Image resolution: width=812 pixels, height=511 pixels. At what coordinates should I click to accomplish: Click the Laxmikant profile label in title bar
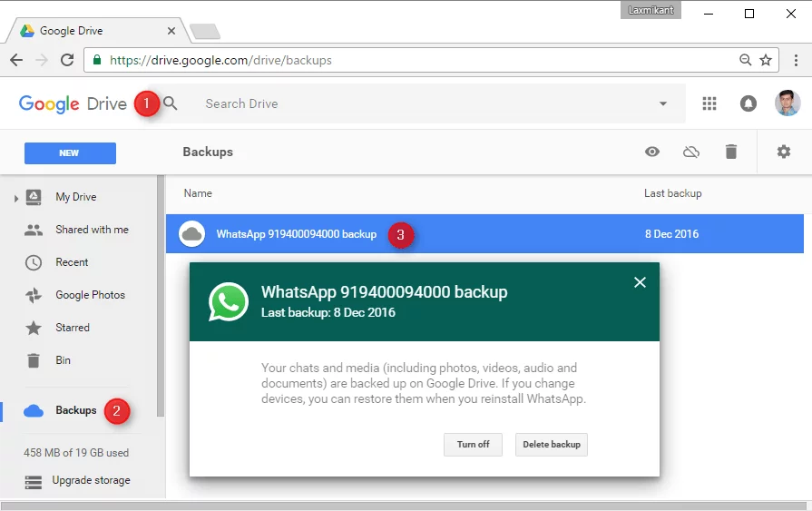(651, 10)
